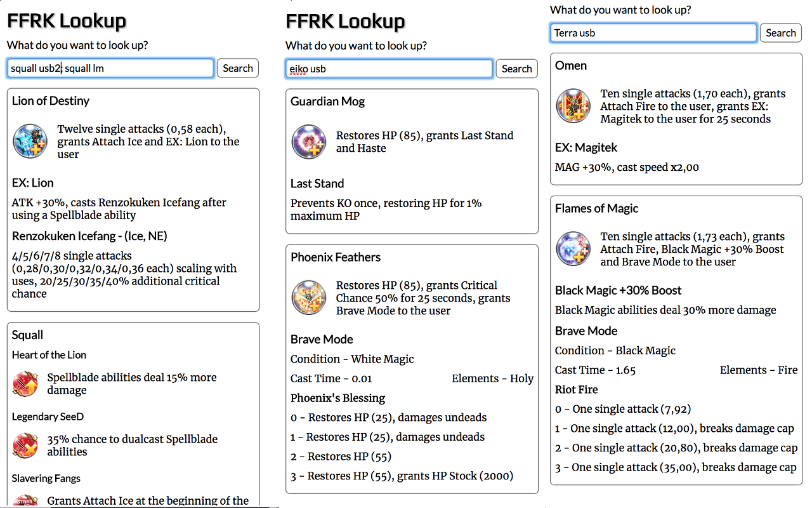Click the Legendary SeeD label
The image size is (812, 508).
click(x=48, y=417)
